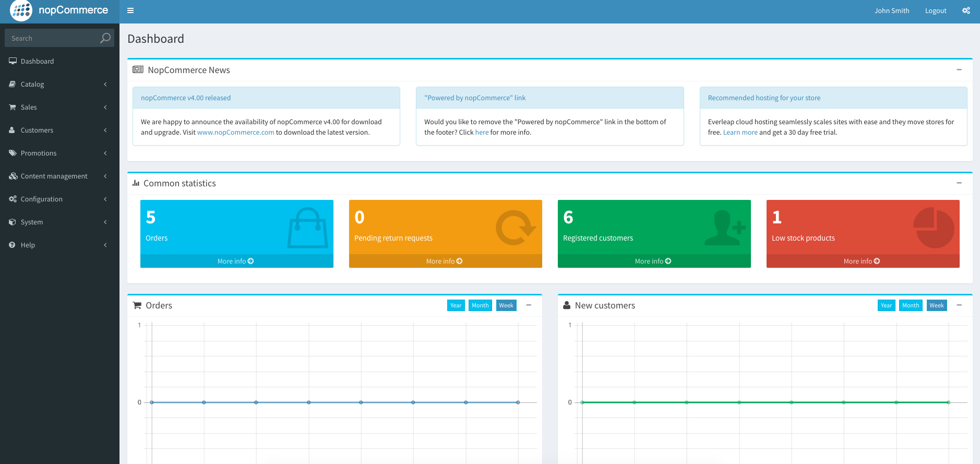The width and height of the screenshot is (980, 464).
Task: Click the Dashboard monitor icon in sidebar
Action: pos(13,61)
